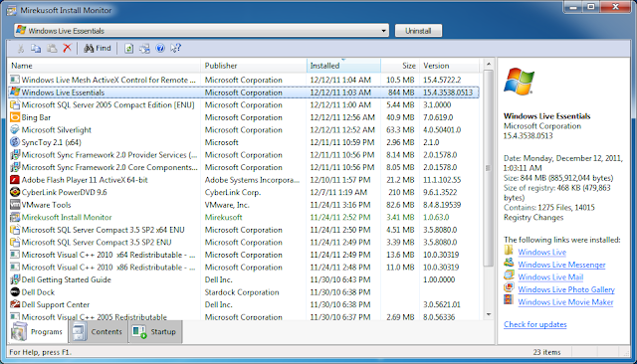The height and width of the screenshot is (364, 637).
Task: Open Find with the binoculars button
Action: [x=98, y=49]
